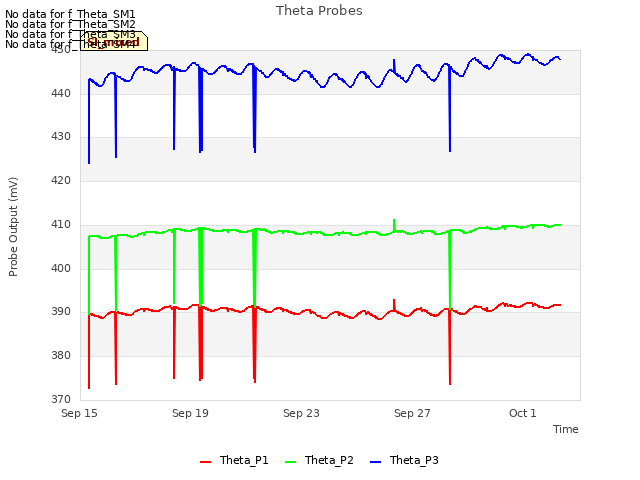Click the '400' y-axis tick label
This screenshot has width=640, height=480.
tap(61, 268)
